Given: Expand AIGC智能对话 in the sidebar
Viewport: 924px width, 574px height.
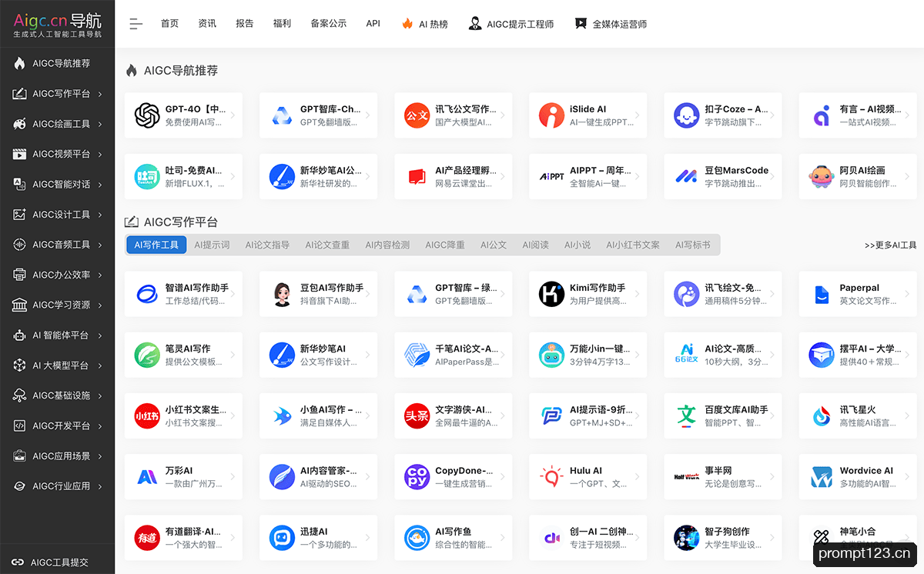Looking at the screenshot, I should point(57,184).
